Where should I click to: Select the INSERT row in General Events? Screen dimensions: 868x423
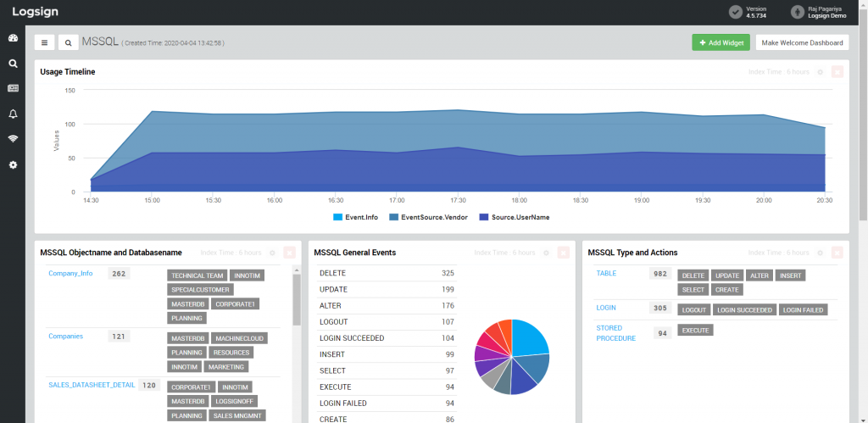[387, 354]
